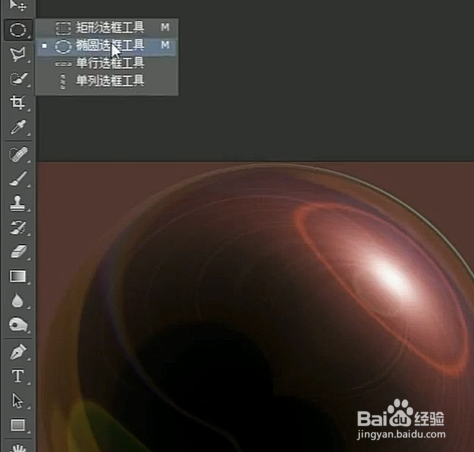Screen dimensions: 474x452
Task: Select the Polygonal Lasso tool
Action: [x=18, y=54]
